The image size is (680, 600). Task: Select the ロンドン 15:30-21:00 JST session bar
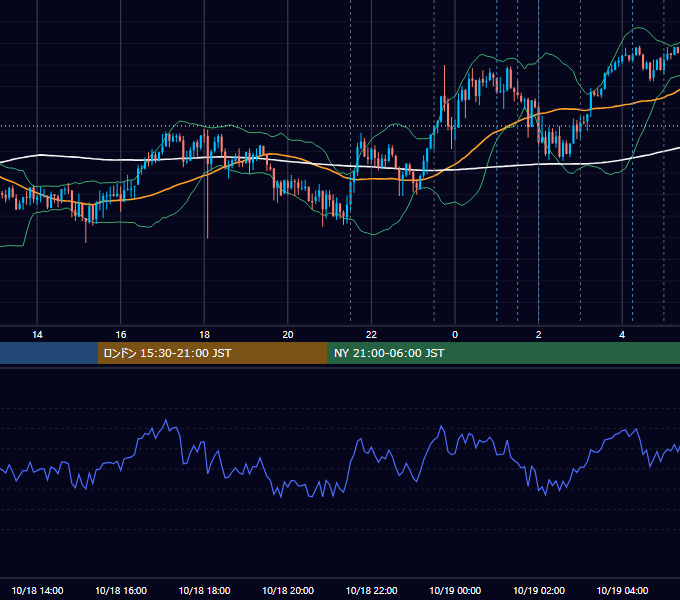pos(212,353)
